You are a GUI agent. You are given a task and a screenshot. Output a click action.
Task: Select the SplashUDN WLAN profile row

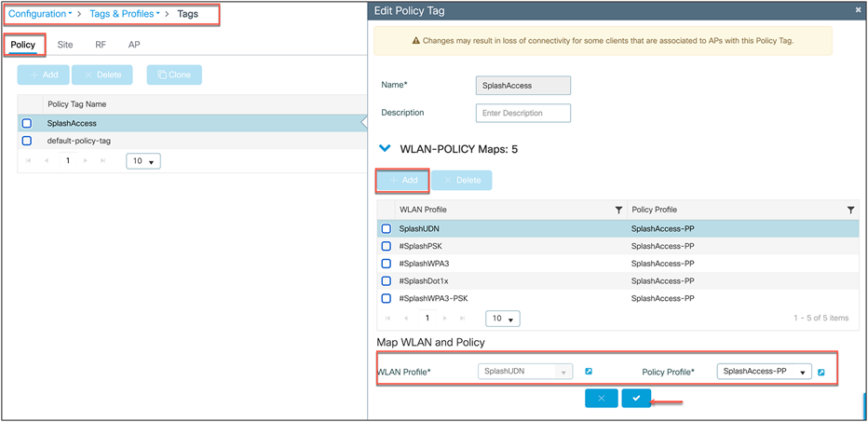point(617,229)
